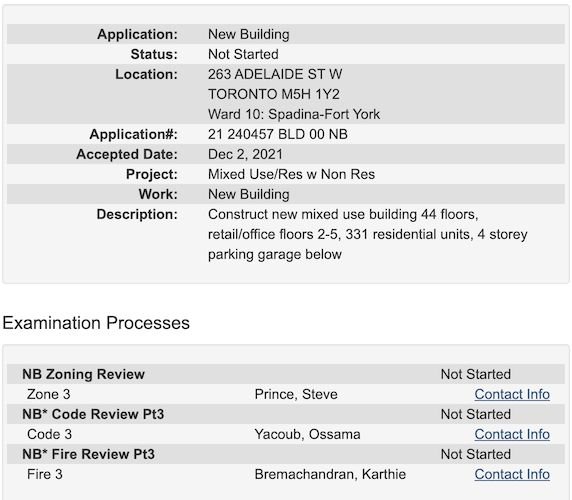Image resolution: width=572 pixels, height=500 pixels.
Task: Click the examiner name Bremachandran, Karthie
Action: click(x=330, y=474)
